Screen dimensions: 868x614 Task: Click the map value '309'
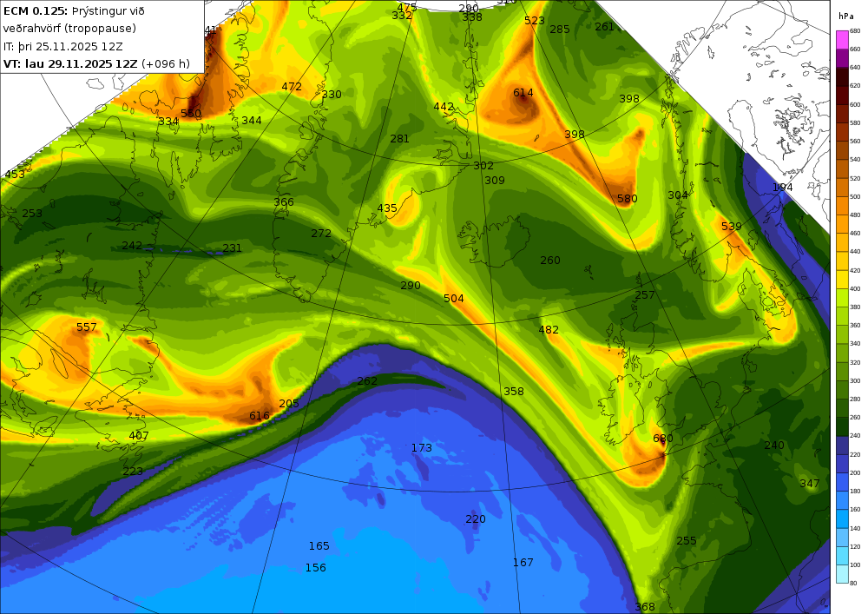click(495, 180)
